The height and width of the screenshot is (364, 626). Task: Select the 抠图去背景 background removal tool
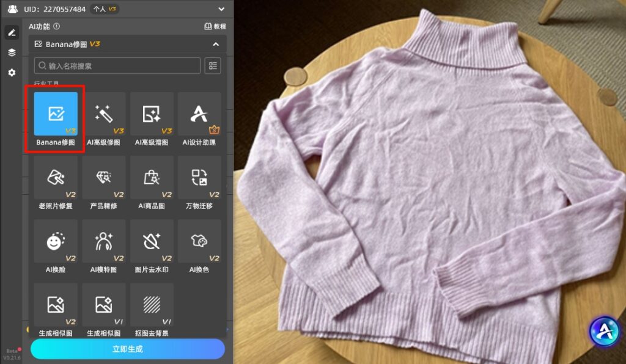pyautogui.click(x=151, y=305)
